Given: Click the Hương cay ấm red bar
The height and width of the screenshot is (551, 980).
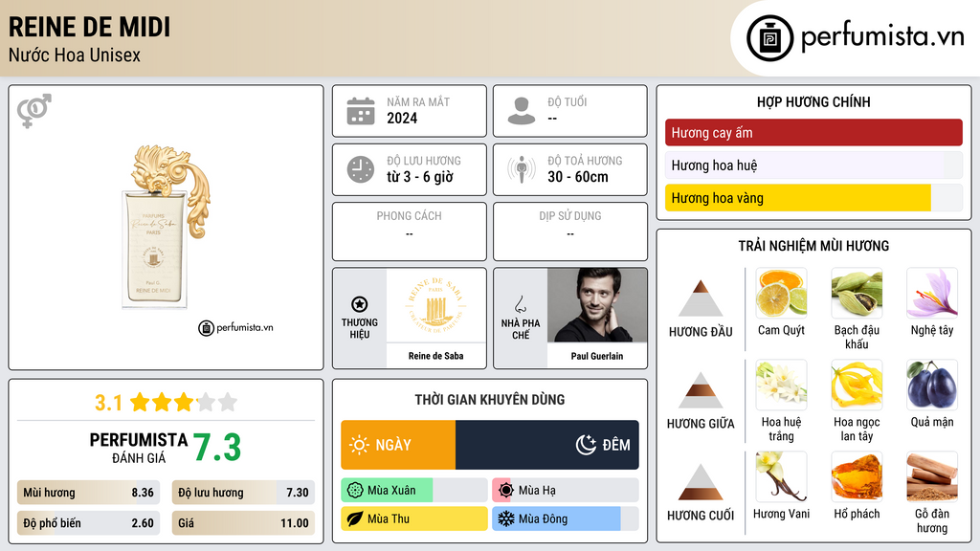Looking at the screenshot, I should tap(813, 132).
